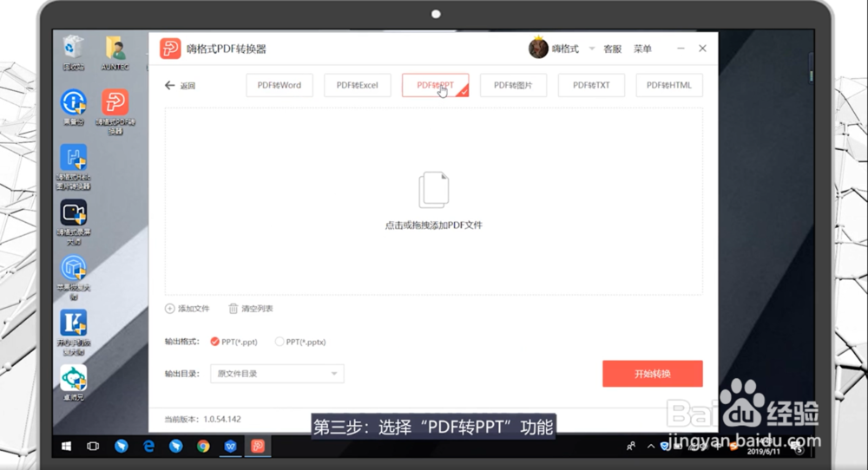Click the user avatar picture

pos(538,48)
